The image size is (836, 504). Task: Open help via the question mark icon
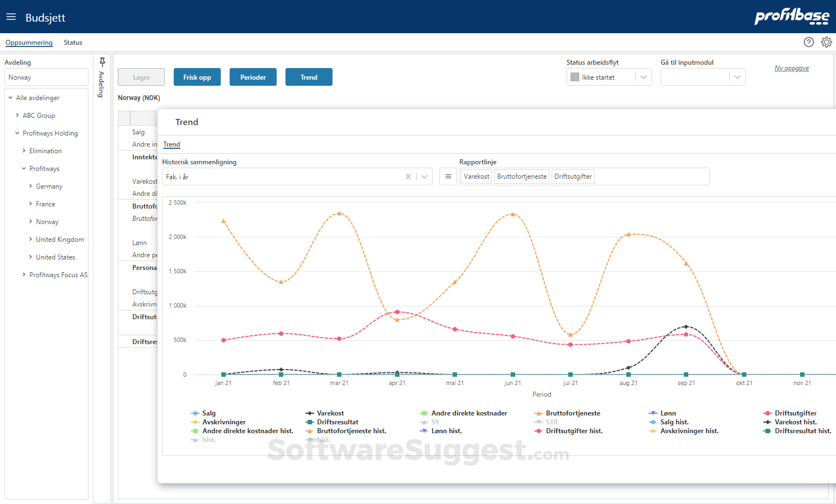click(x=808, y=41)
